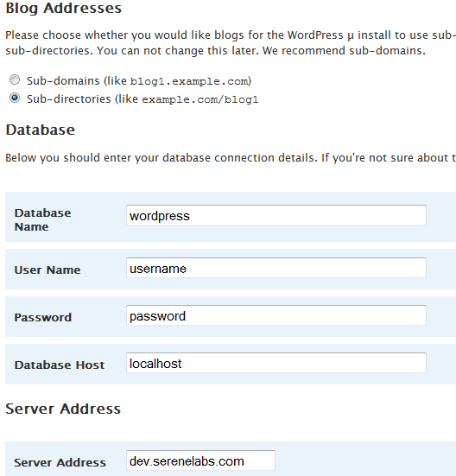Click the example.com/blog1 sample text
Screen dimensions: 456x476
(200, 99)
